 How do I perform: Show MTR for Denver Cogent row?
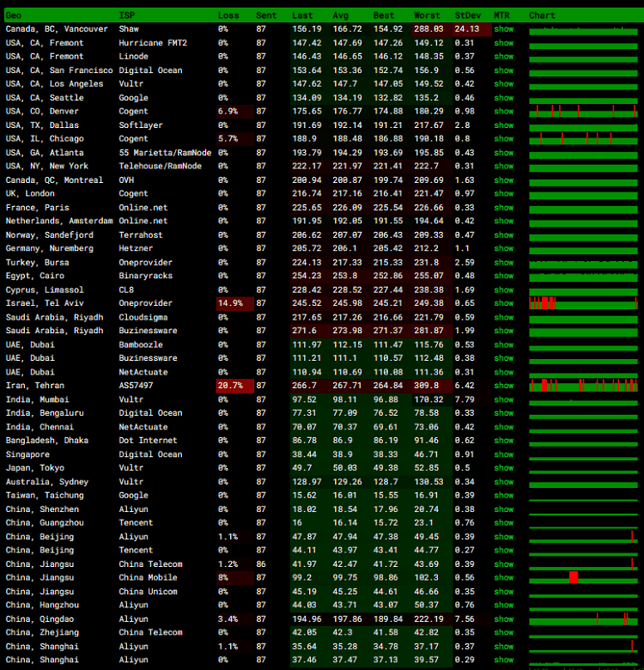504,111
